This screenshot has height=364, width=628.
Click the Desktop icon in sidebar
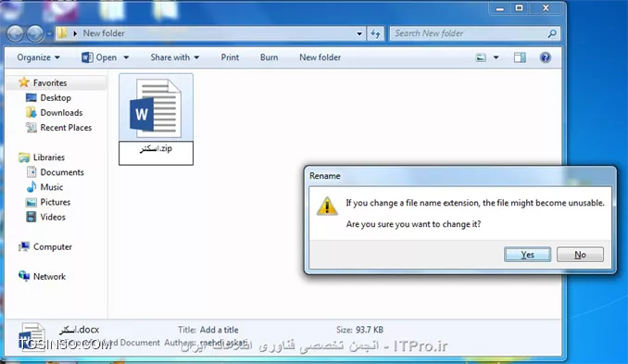tap(31, 97)
